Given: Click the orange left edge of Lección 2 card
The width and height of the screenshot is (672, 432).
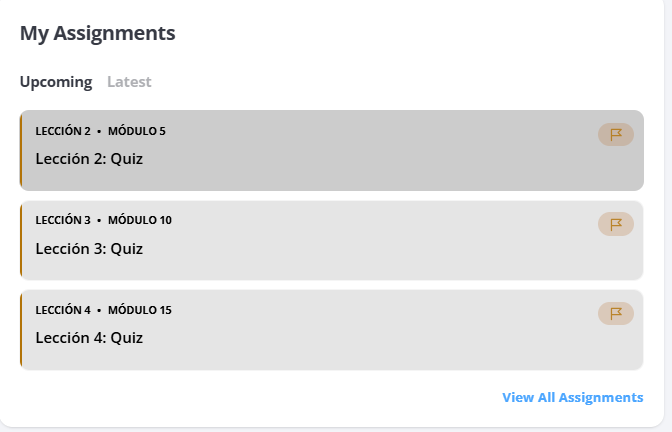Looking at the screenshot, I should coord(21,150).
